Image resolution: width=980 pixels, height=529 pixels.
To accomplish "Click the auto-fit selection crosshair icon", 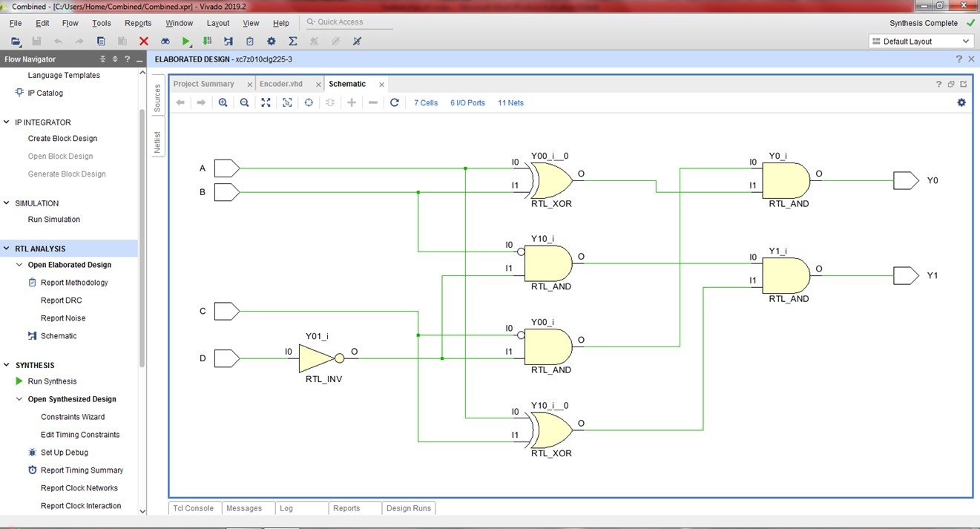I will tap(309, 102).
